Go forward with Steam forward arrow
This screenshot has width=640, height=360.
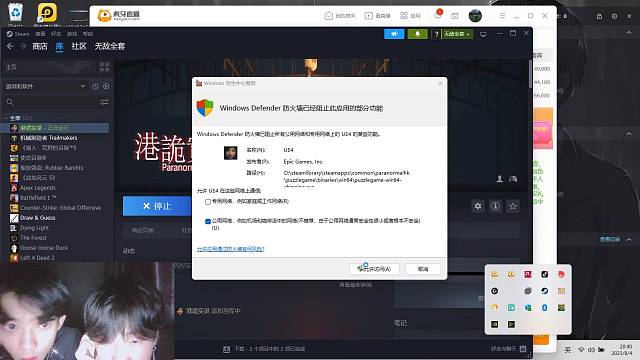coord(23,46)
